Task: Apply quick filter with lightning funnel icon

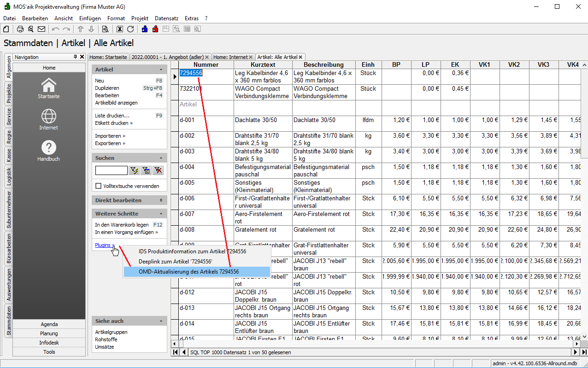Action: tap(134, 170)
